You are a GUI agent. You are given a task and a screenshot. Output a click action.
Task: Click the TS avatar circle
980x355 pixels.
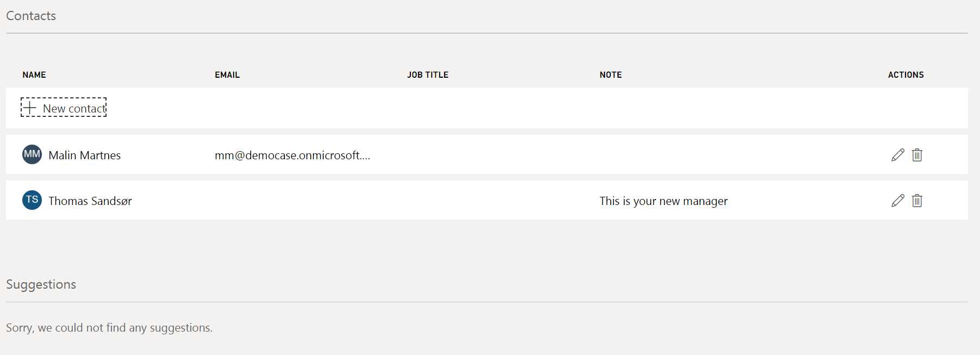[32, 200]
